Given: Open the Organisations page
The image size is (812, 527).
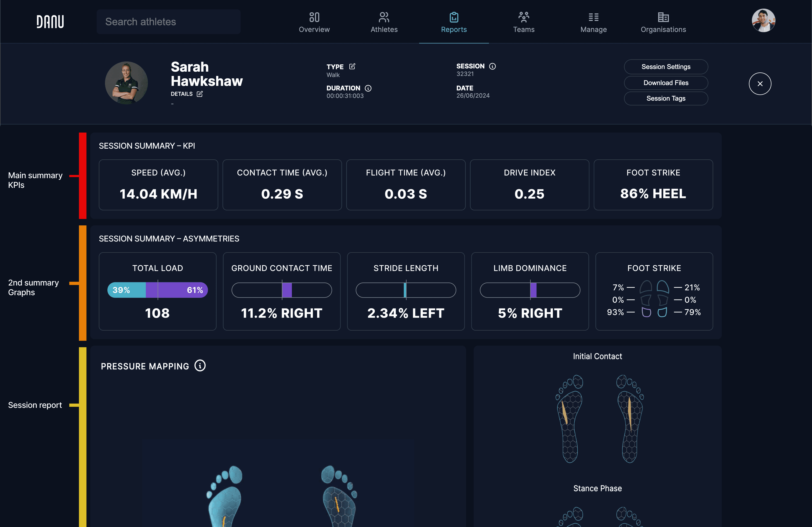Looking at the screenshot, I should 663,22.
